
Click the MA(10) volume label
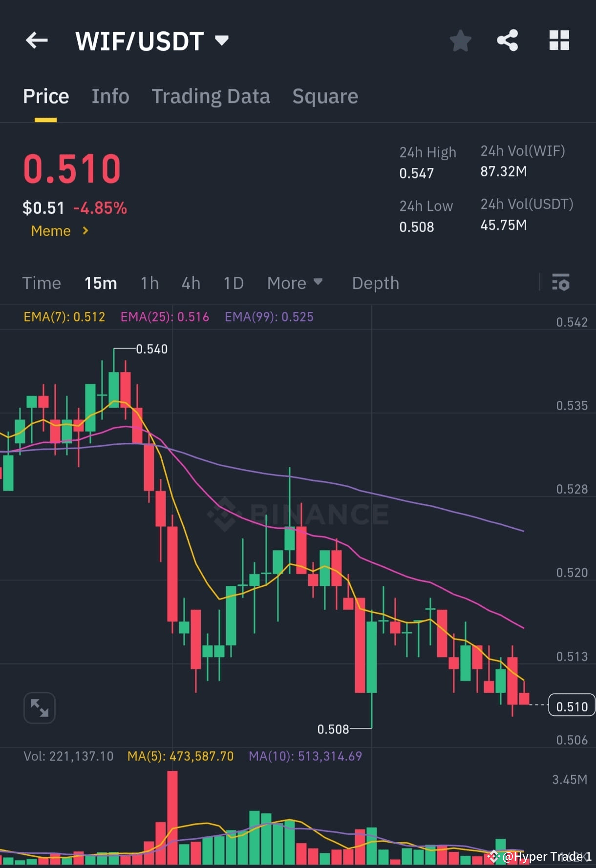[306, 756]
